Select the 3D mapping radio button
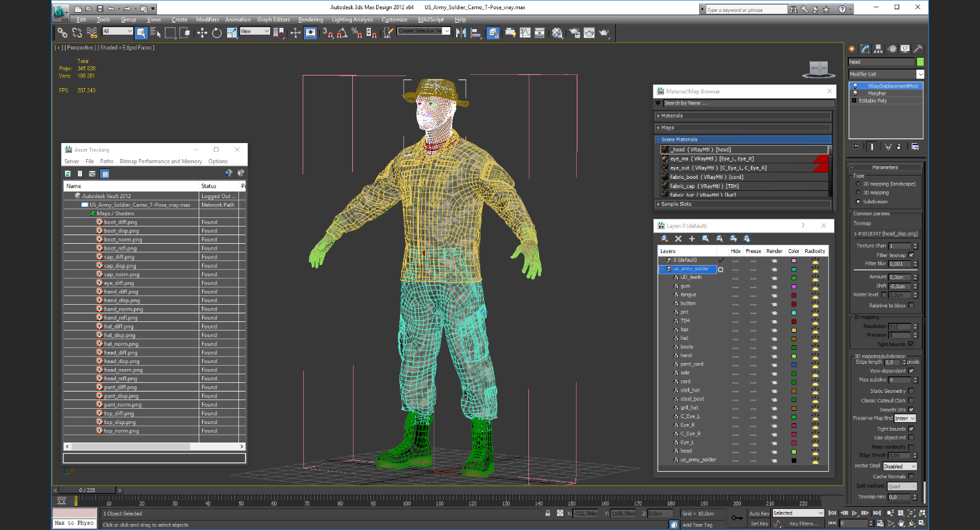 coord(858,192)
